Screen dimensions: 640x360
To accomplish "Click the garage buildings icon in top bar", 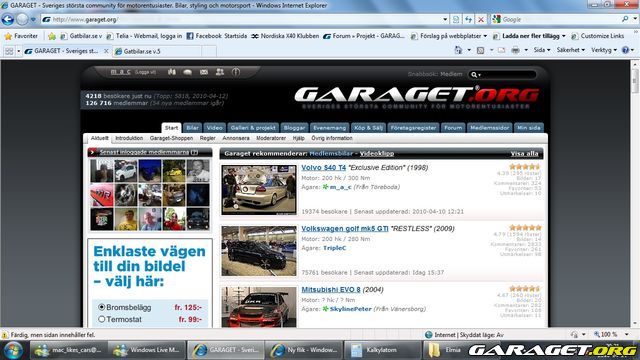I will pos(172,72).
